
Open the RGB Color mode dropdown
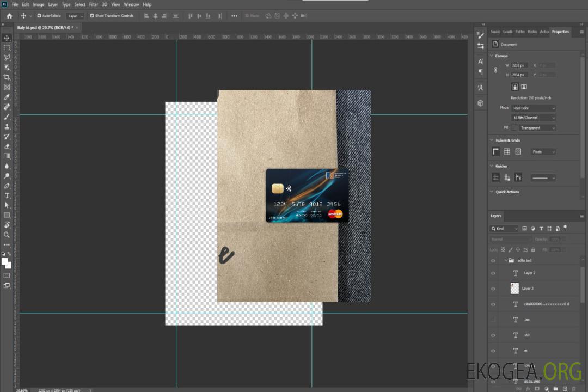click(x=534, y=108)
